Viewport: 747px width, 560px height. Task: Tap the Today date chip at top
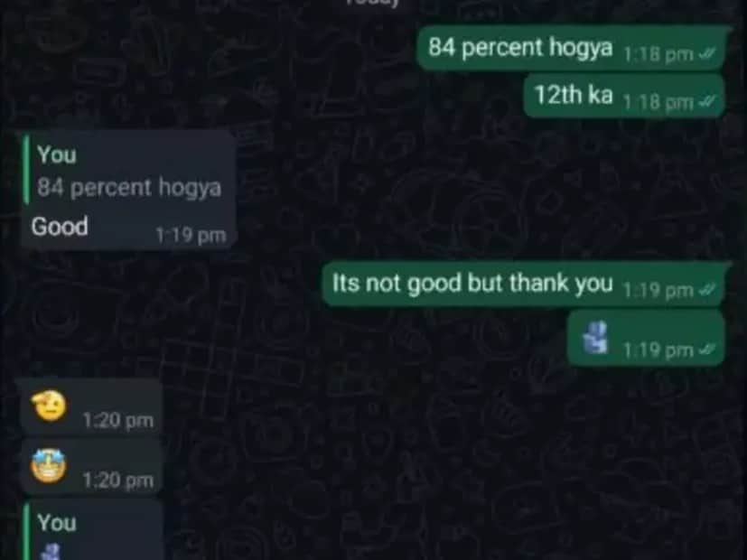[373, 3]
